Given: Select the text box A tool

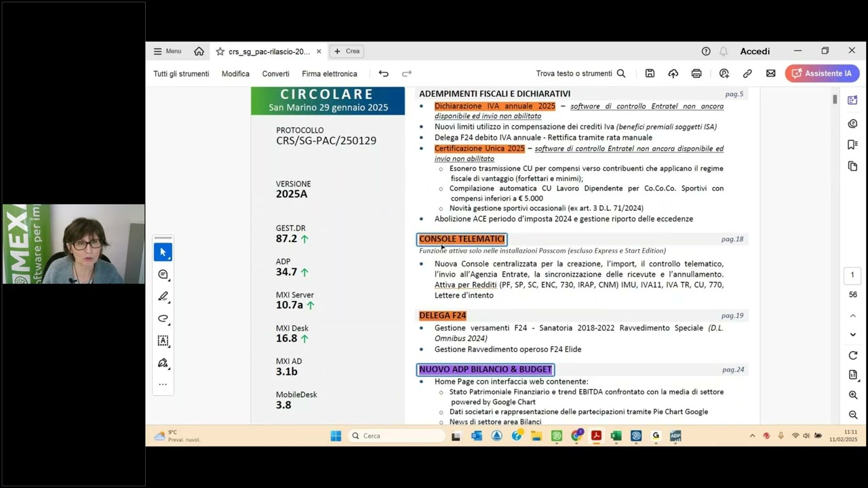Looking at the screenshot, I should [x=163, y=341].
